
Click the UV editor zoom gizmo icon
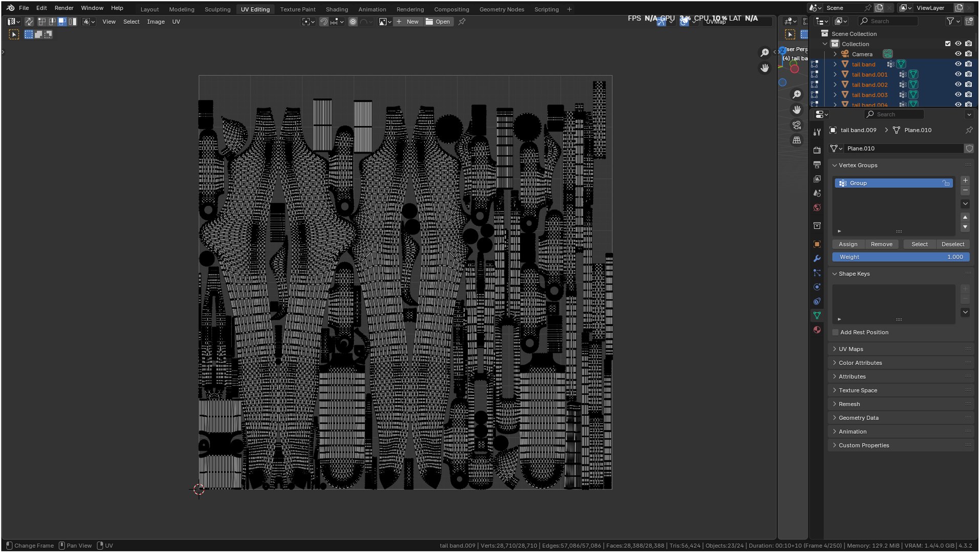click(765, 53)
